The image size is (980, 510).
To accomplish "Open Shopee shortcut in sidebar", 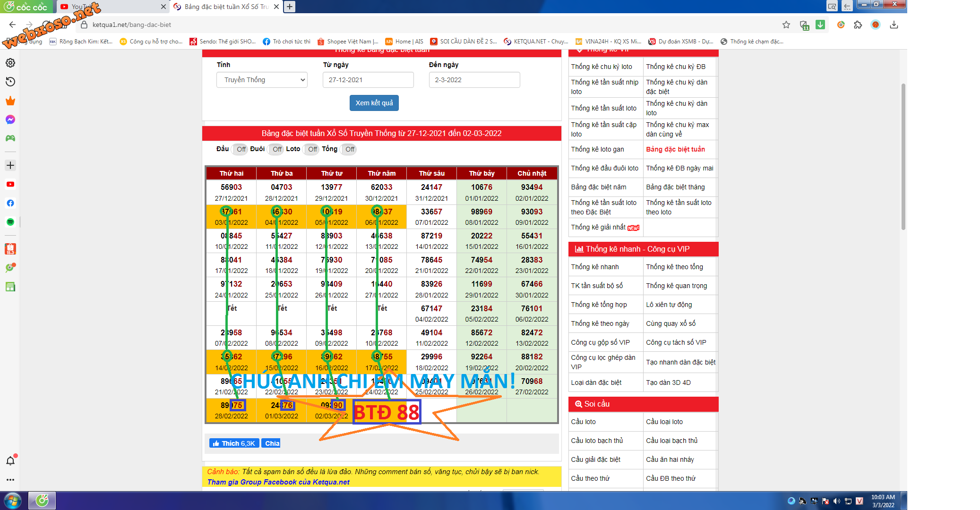I will (x=10, y=249).
